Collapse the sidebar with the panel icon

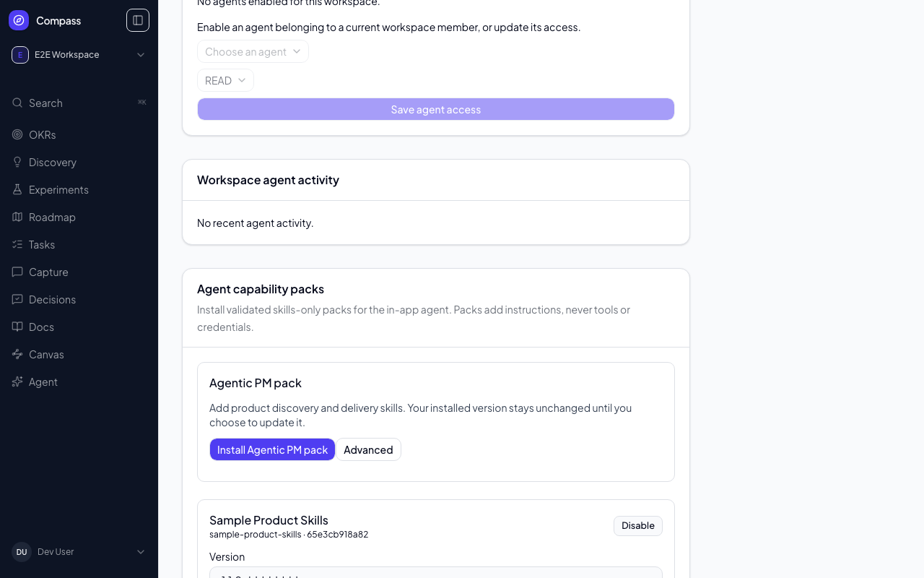(138, 20)
